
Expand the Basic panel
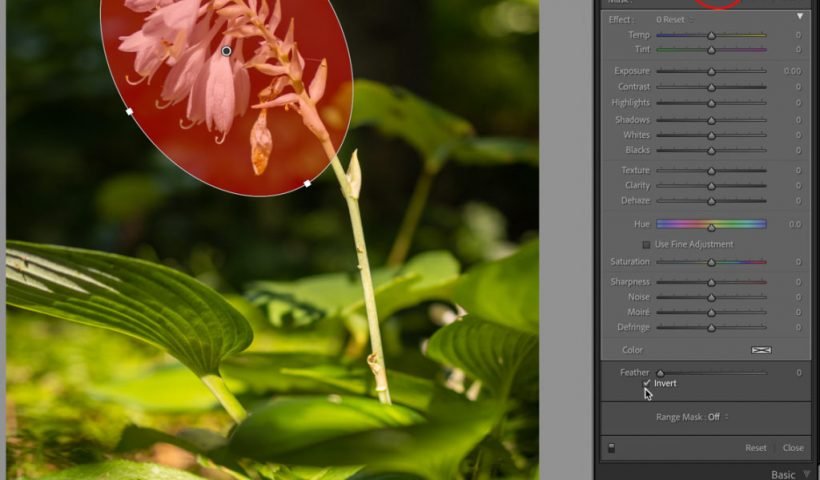click(x=790, y=474)
